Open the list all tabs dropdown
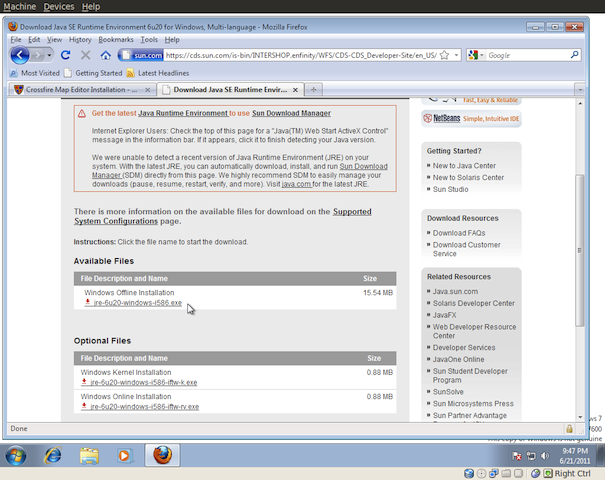 (580, 90)
